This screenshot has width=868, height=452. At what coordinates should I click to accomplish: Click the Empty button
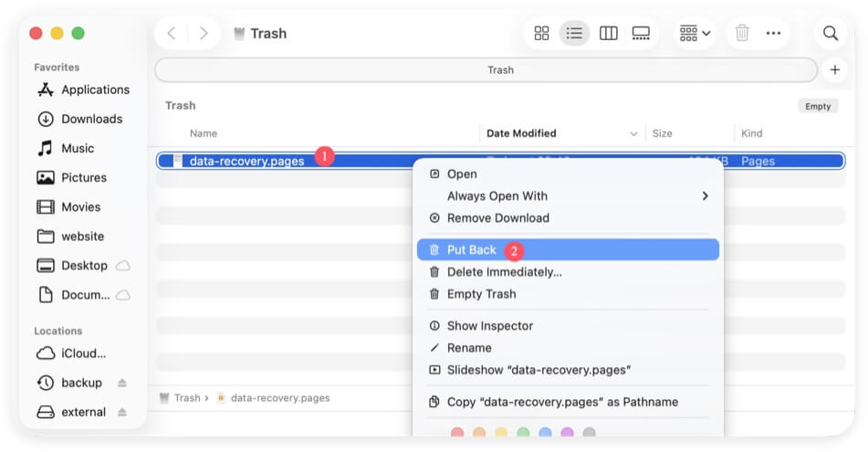click(818, 106)
